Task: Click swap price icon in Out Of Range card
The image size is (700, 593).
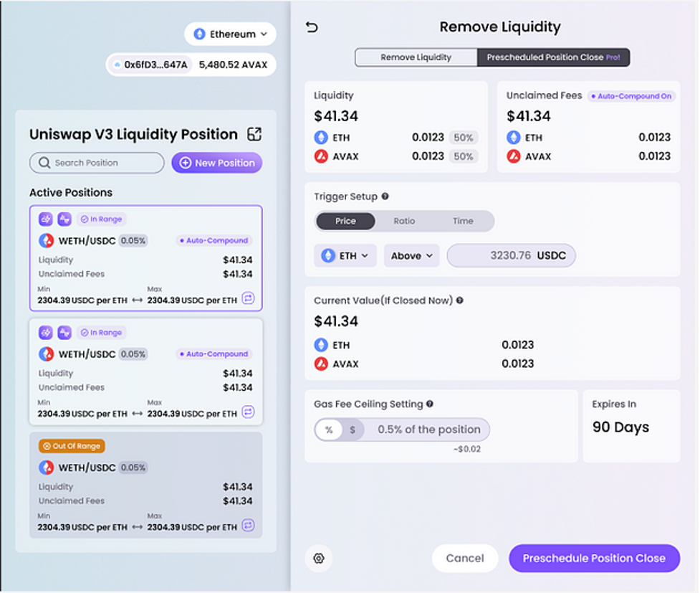Action: tap(248, 525)
